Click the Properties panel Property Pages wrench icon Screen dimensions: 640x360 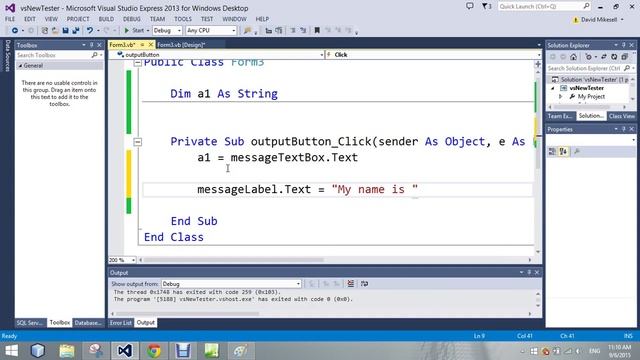577,152
